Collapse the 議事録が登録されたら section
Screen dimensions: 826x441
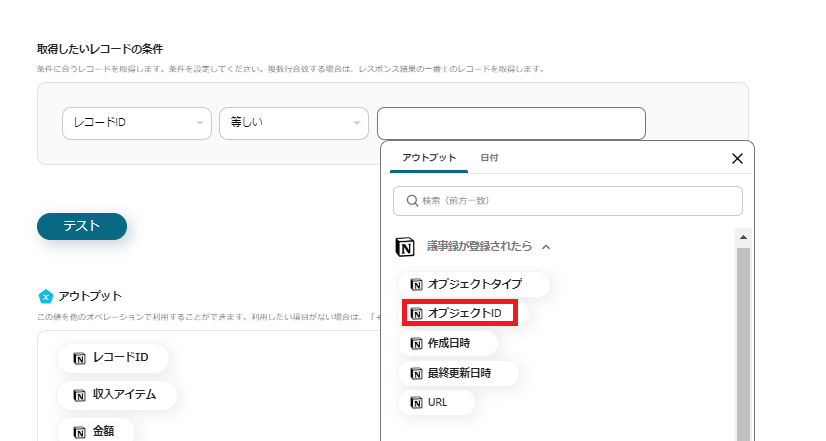[546, 247]
